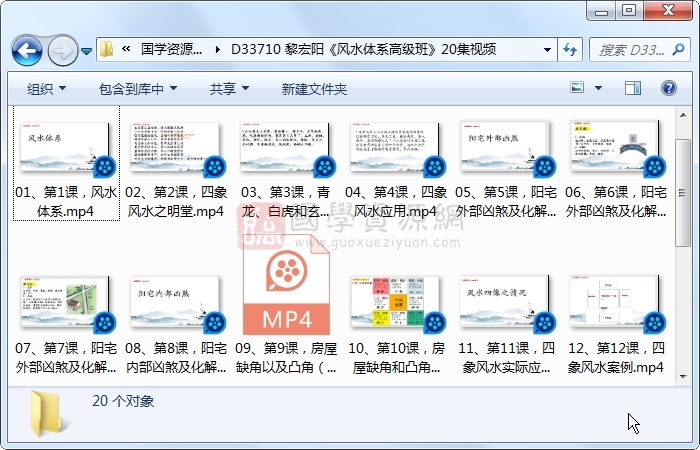The height and width of the screenshot is (450, 700).
Task: Click player badge on 02 第2课 thumbnail
Action: (x=215, y=167)
